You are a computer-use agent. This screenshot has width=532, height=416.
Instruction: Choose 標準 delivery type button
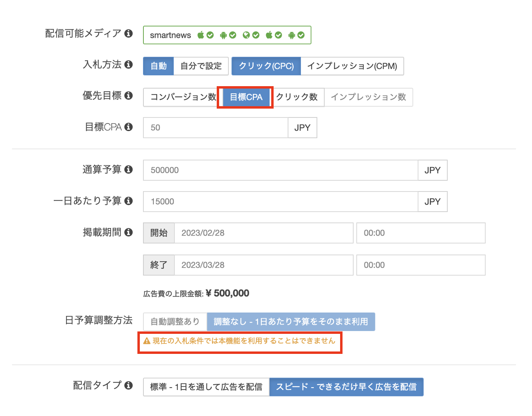pyautogui.click(x=206, y=387)
